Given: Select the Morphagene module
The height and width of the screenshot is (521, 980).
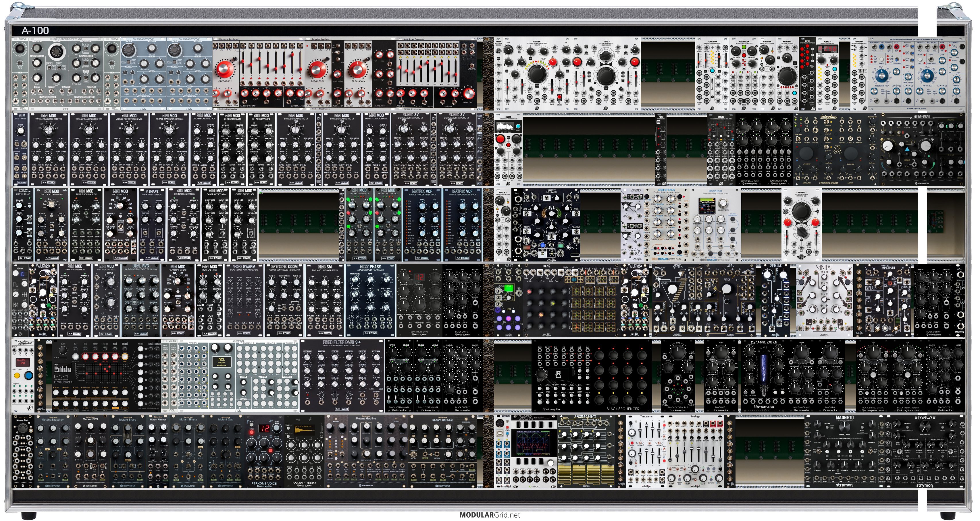Looking at the screenshot, I should (552, 224).
